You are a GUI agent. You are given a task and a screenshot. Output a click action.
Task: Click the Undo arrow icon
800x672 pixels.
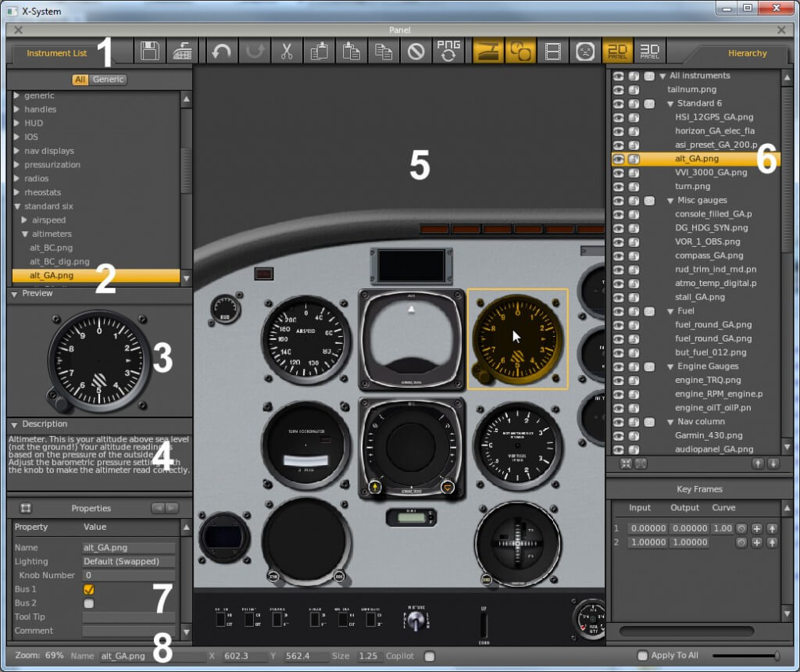point(222,50)
